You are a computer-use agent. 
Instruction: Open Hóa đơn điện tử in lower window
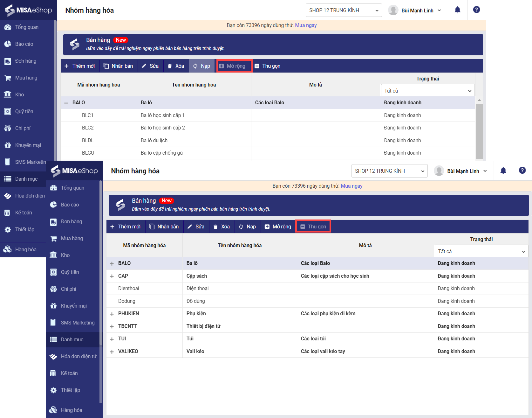tap(72, 356)
